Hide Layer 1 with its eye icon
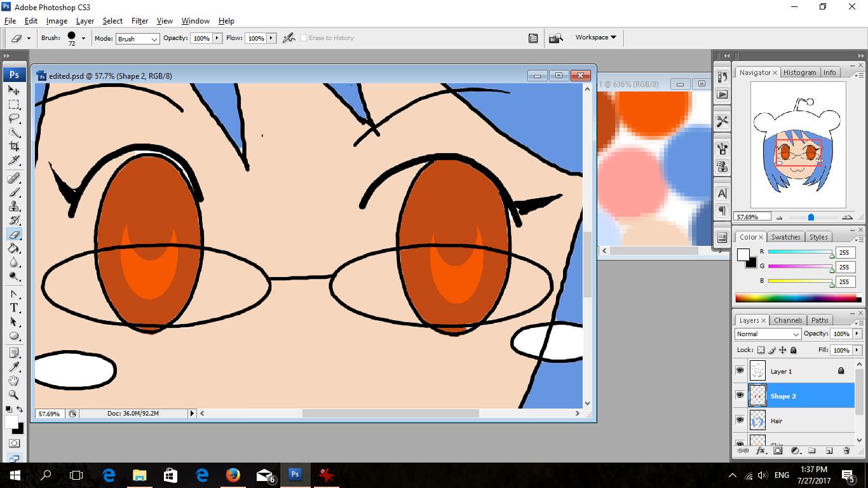Screen dimensions: 868x488 (x=740, y=370)
